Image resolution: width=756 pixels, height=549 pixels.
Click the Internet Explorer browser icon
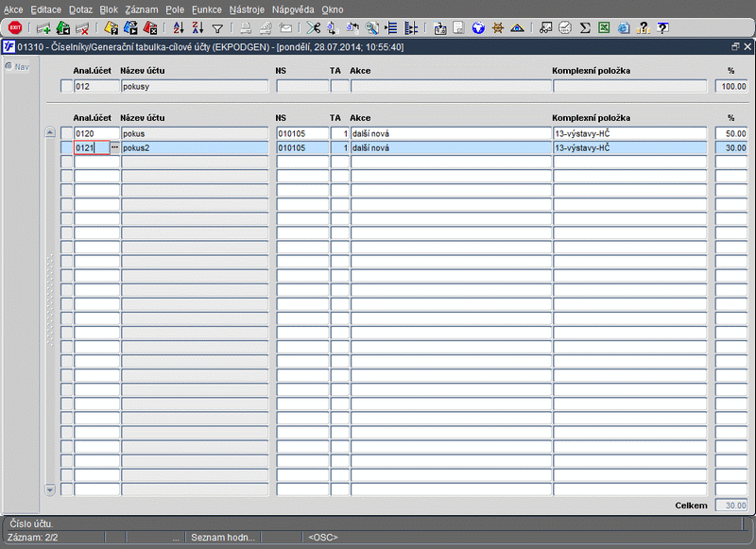click(624, 28)
